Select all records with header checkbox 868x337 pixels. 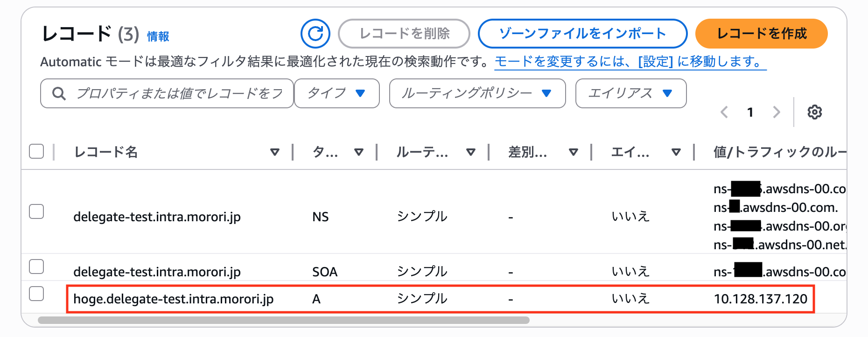(36, 151)
